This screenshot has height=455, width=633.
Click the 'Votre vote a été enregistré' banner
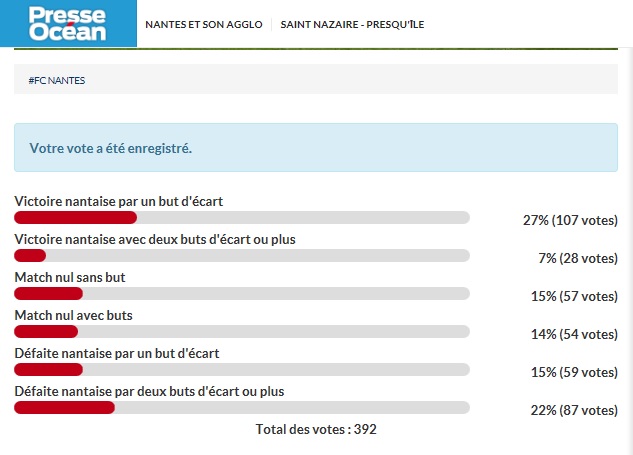coord(316,148)
